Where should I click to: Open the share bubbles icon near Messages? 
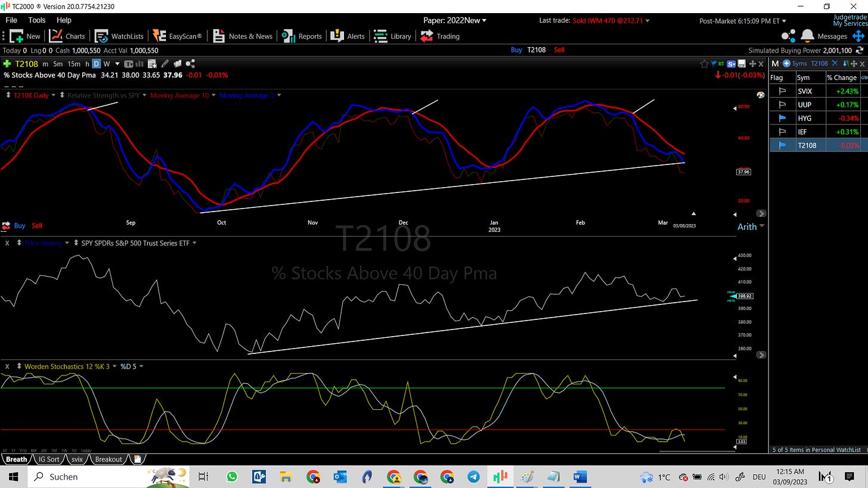[x=789, y=36]
